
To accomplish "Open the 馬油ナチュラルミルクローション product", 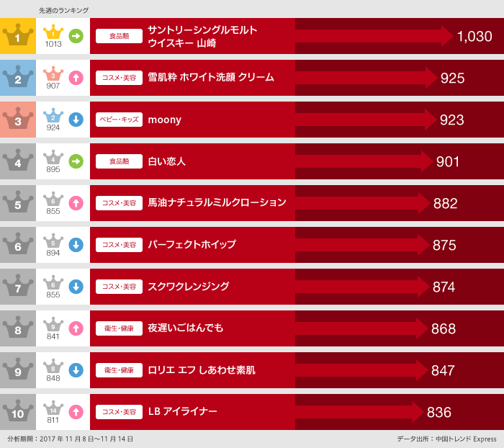I will (217, 203).
